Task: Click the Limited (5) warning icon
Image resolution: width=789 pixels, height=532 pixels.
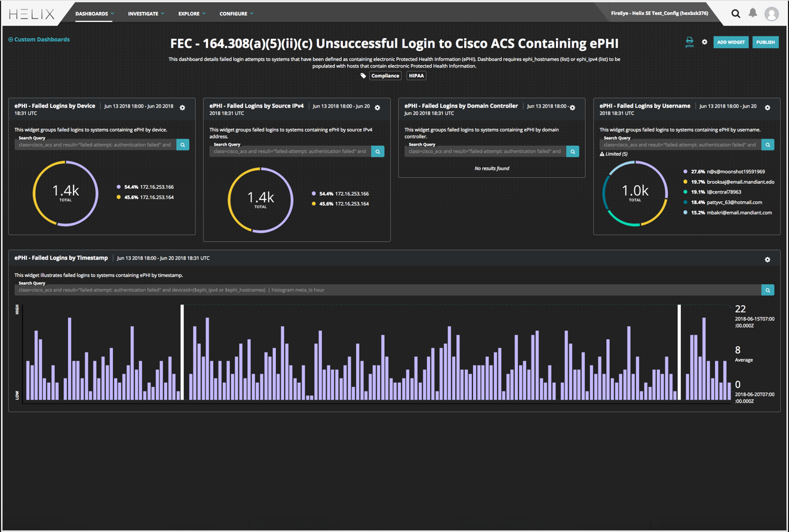Action: click(x=602, y=154)
